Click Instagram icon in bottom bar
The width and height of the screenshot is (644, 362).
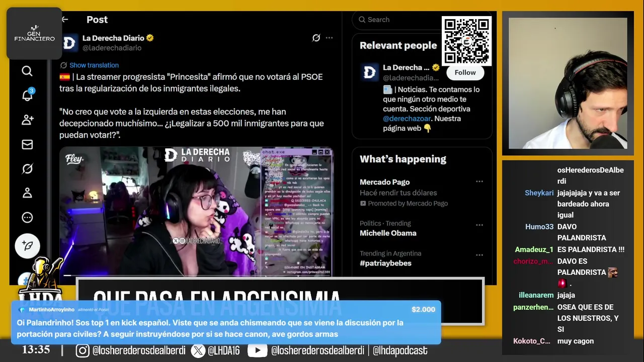click(83, 350)
